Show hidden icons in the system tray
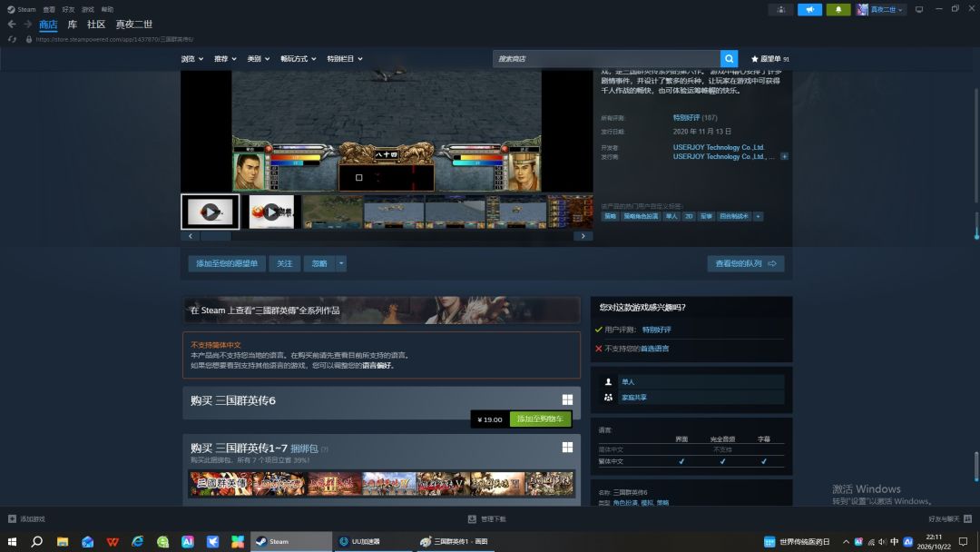This screenshot has height=552, width=980. click(846, 541)
